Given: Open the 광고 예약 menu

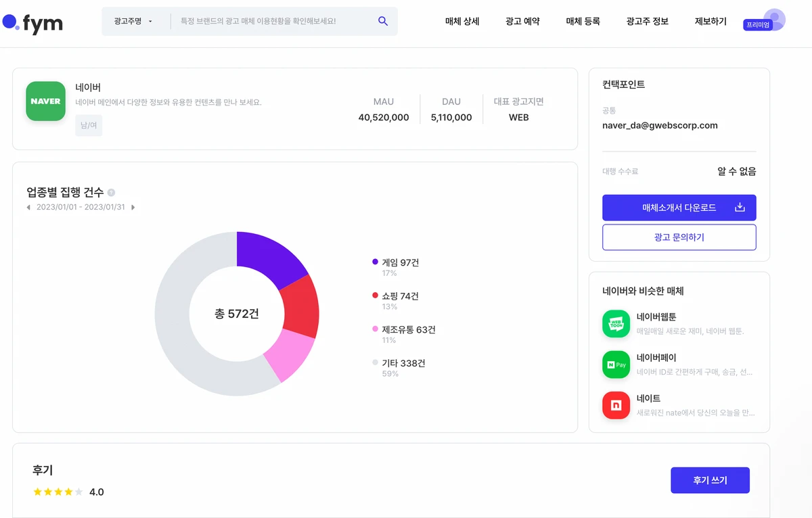Looking at the screenshot, I should click(522, 22).
